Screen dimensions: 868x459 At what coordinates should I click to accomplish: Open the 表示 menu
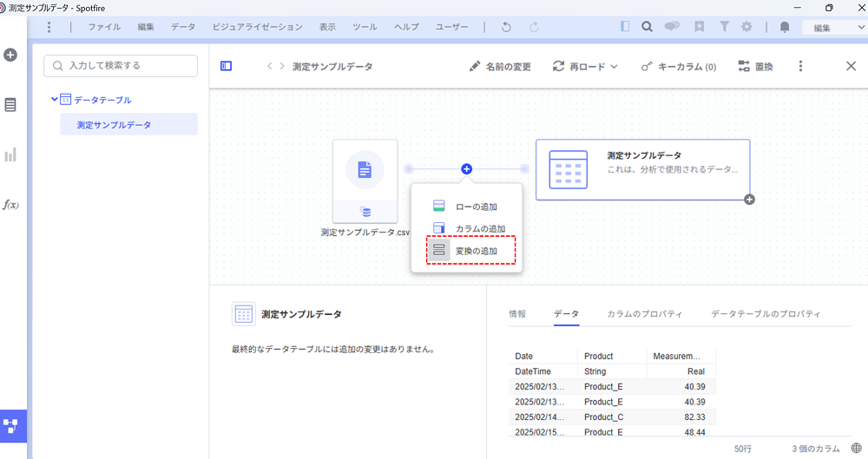(327, 27)
